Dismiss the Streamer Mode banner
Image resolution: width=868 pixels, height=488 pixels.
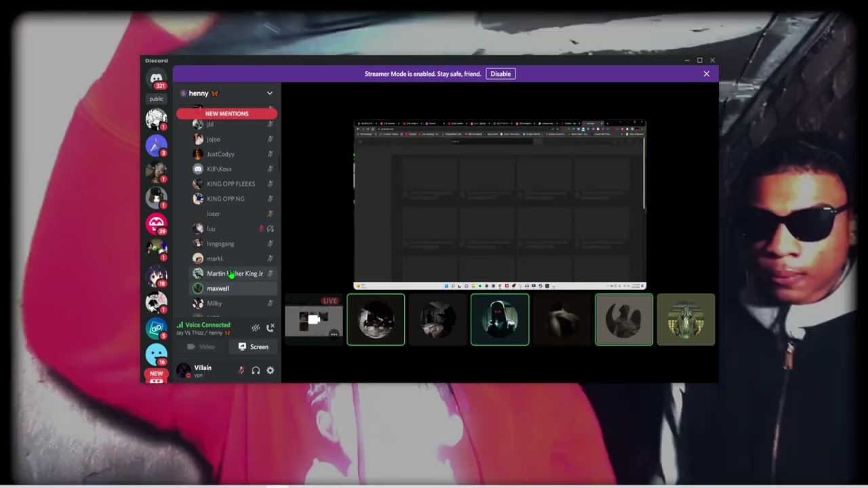[707, 74]
